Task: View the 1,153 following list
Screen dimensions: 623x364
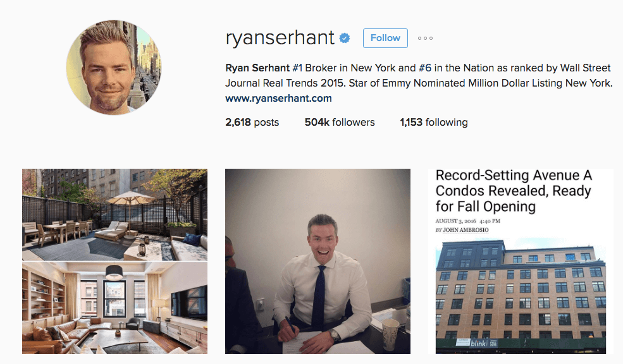Action: point(433,122)
